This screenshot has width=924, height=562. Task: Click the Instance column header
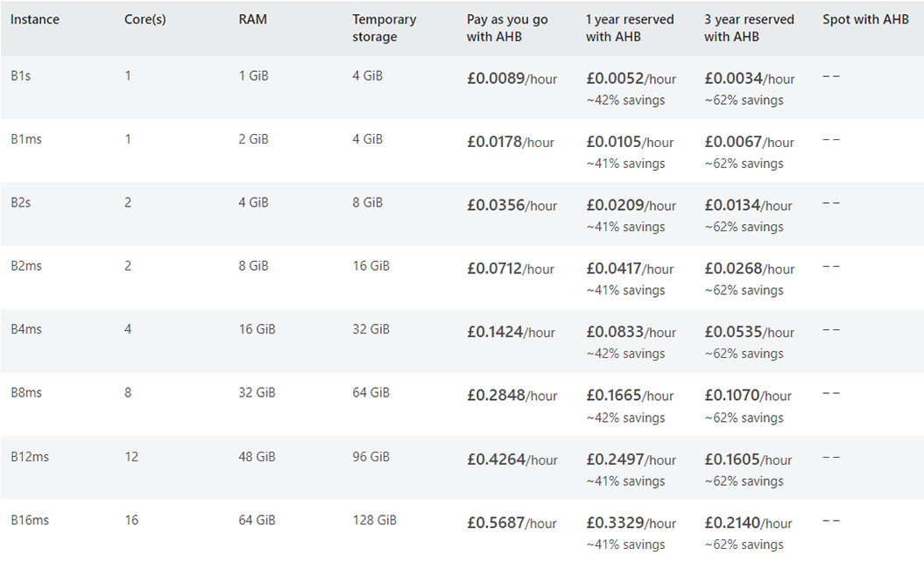[x=35, y=19]
